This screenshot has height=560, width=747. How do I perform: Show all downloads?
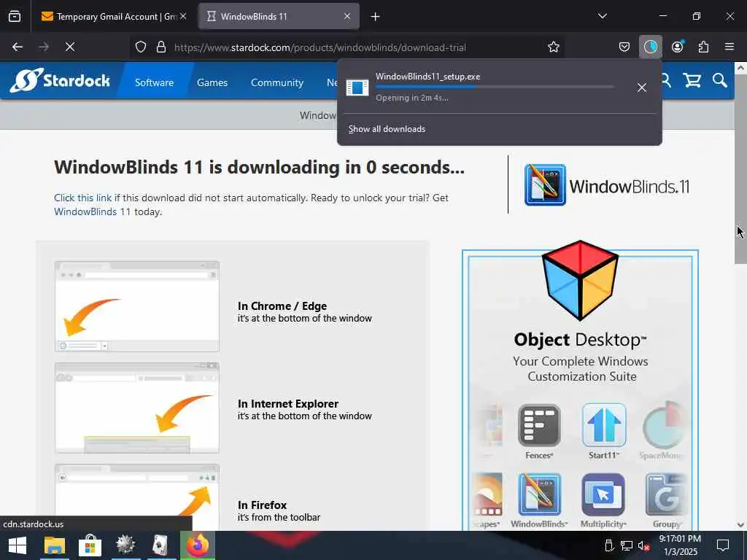[x=387, y=129]
